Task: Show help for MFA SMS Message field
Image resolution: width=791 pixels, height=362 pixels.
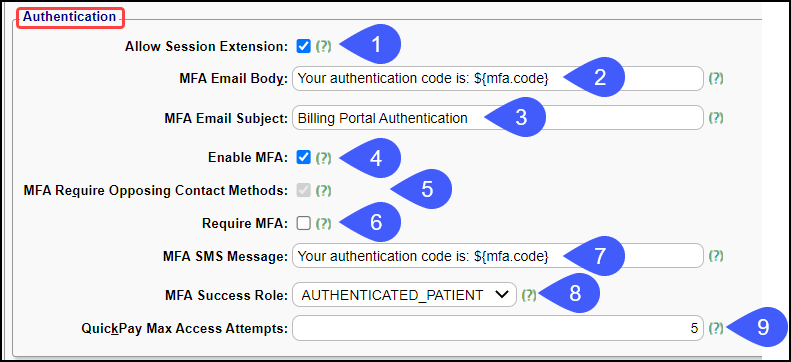Action: coord(716,256)
